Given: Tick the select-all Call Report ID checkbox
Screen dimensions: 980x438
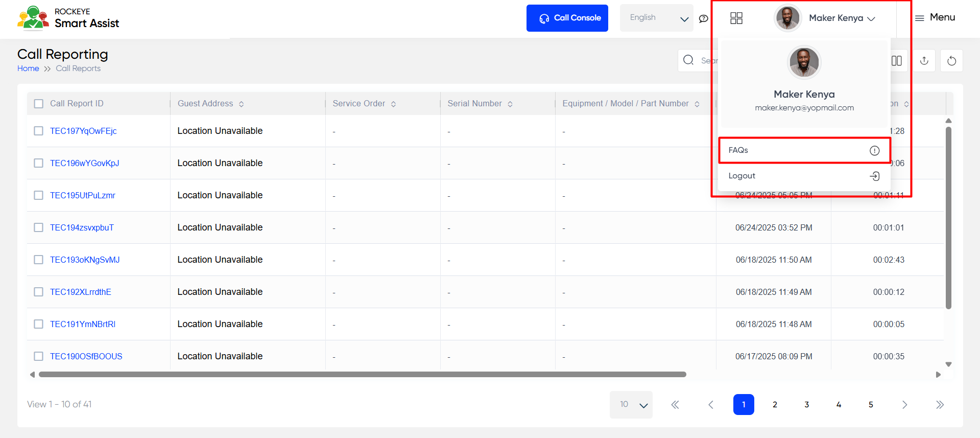Looking at the screenshot, I should (x=39, y=104).
